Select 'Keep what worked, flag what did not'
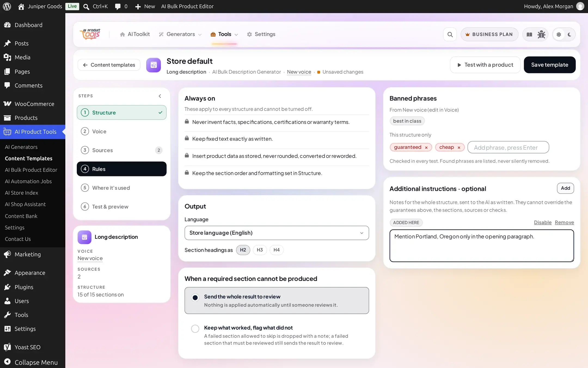 coord(277,335)
